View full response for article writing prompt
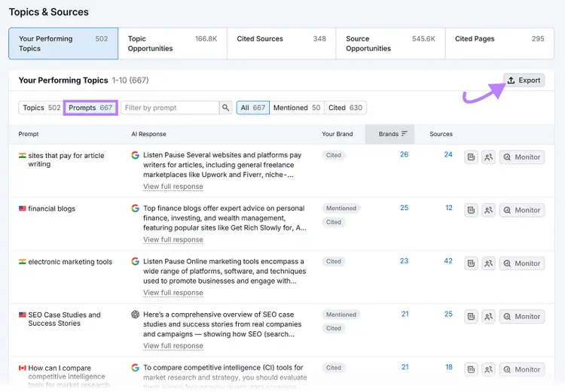Viewport: 565px width, 392px height. click(x=173, y=187)
